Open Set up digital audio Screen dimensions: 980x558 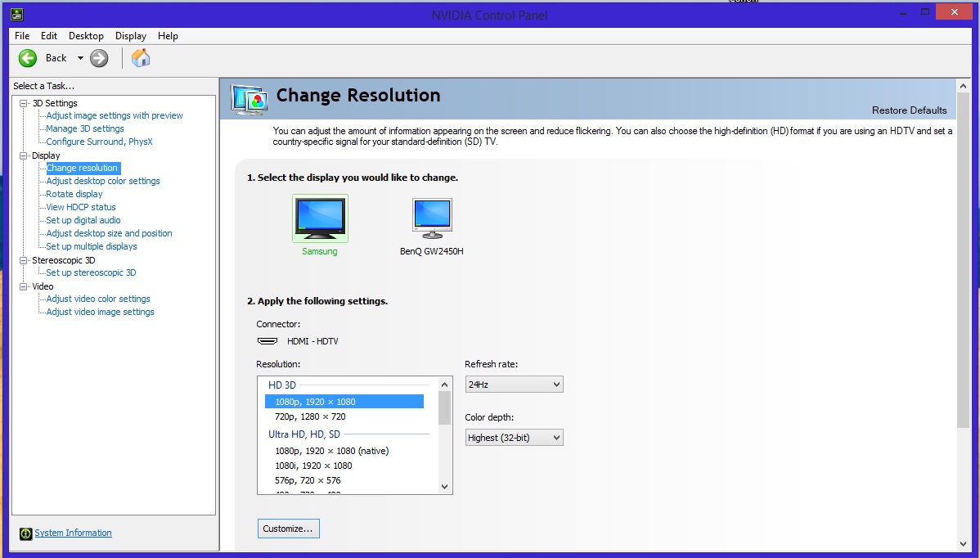pyautogui.click(x=83, y=221)
